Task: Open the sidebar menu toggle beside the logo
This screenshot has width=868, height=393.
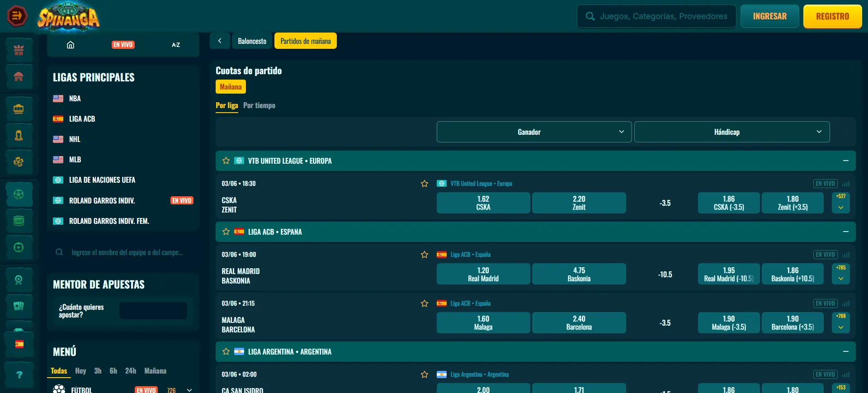Action: coord(17,16)
